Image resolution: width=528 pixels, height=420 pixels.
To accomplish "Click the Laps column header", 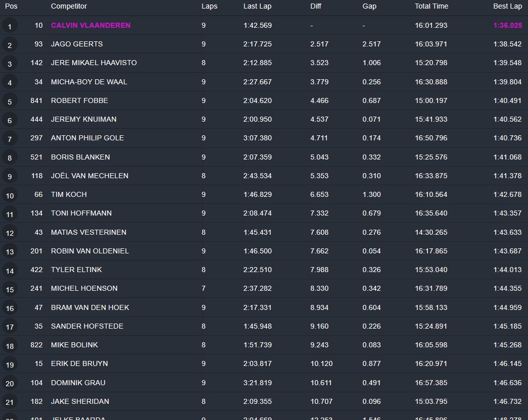I will point(209,6).
